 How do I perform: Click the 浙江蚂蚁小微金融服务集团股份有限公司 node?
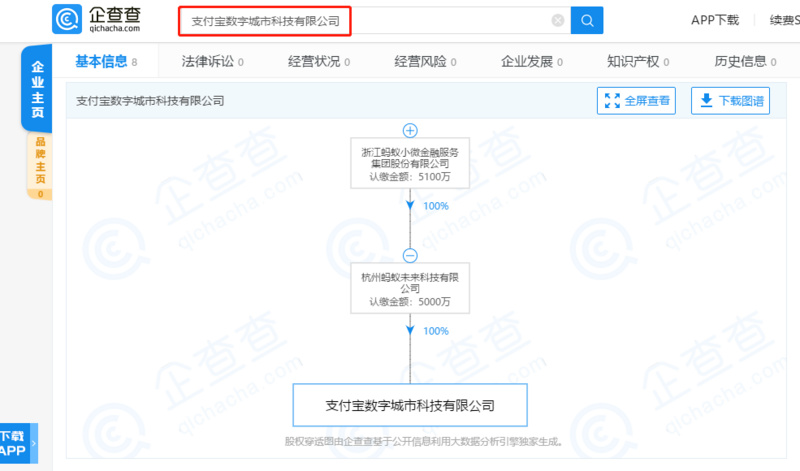410,163
